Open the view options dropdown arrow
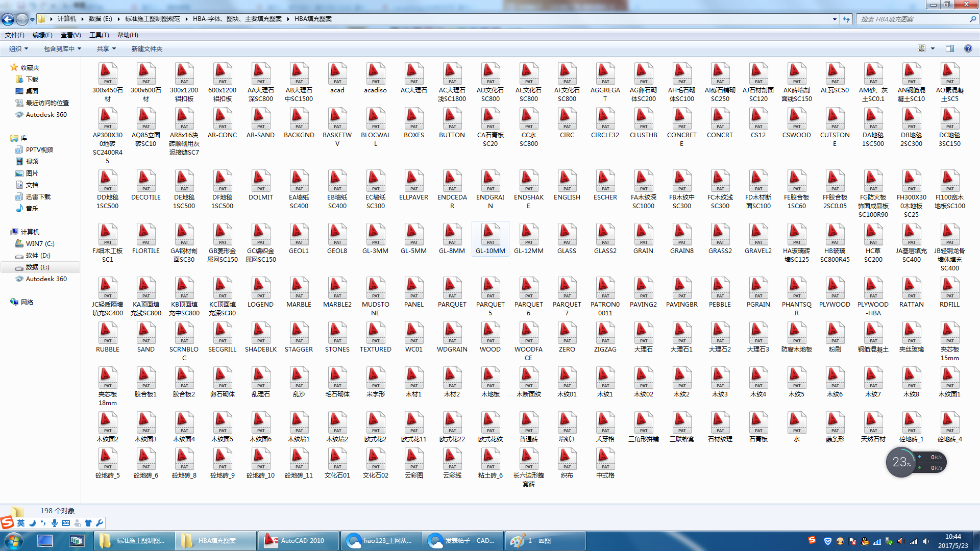Viewport: 980px width, 551px height. point(933,48)
